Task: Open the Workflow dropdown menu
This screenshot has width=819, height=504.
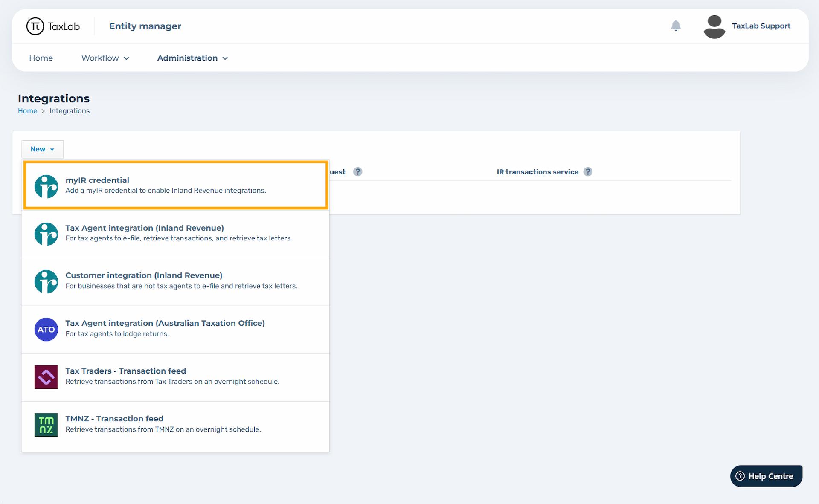Action: coord(105,58)
